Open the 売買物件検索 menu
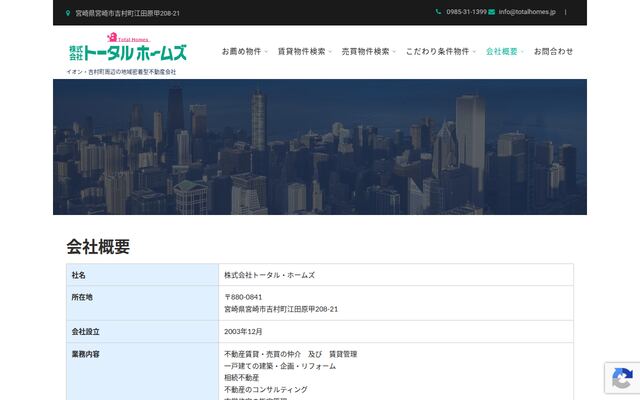The height and width of the screenshot is (400, 640). click(x=365, y=51)
